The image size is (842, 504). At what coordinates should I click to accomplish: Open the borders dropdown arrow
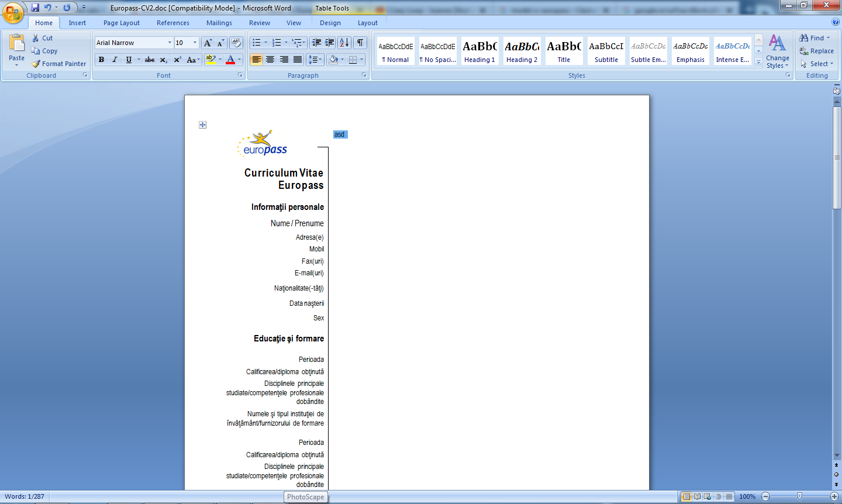[362, 60]
